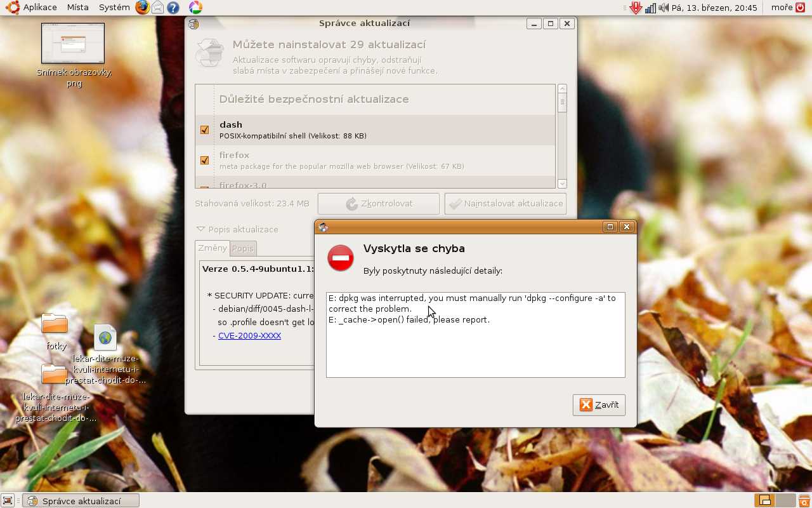The width and height of the screenshot is (812, 508).
Task: Click the volume speaker icon in the panel
Action: tap(664, 8)
